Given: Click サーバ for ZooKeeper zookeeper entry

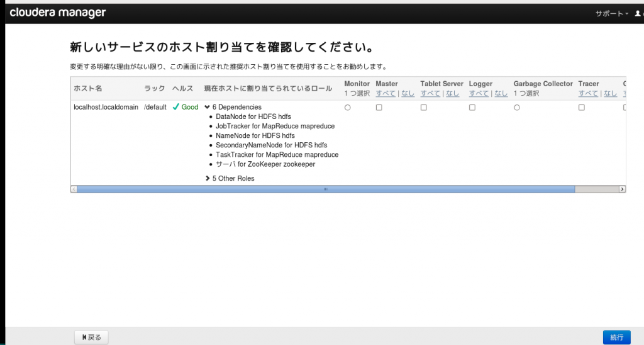Looking at the screenshot, I should [265, 164].
